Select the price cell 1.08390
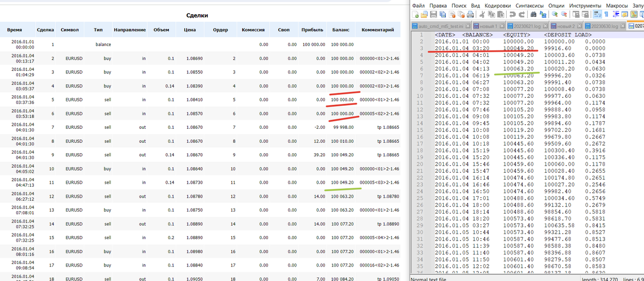This screenshot has height=281, width=644. pyautogui.click(x=194, y=86)
